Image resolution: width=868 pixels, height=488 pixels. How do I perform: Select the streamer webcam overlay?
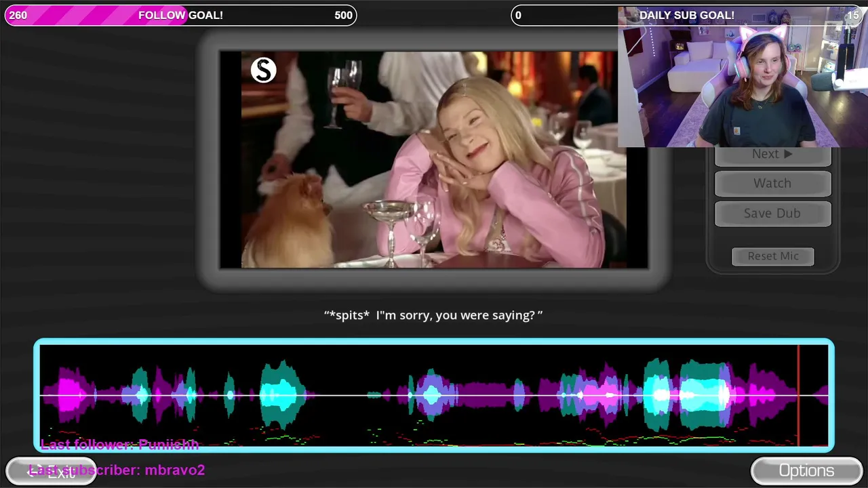743,77
